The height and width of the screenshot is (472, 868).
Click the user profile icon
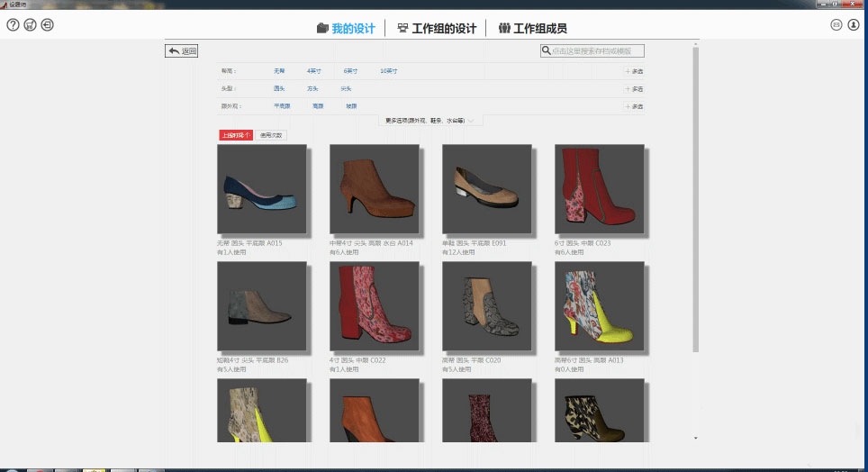(854, 24)
